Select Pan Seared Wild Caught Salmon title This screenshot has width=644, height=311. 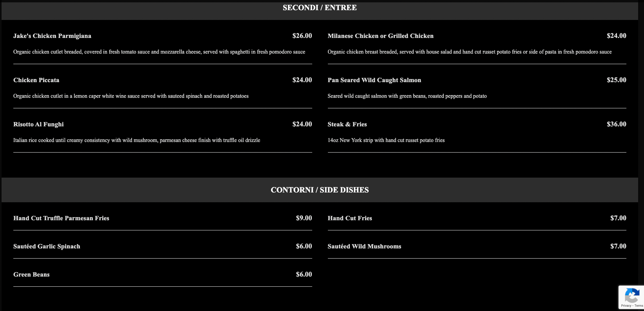374,80
